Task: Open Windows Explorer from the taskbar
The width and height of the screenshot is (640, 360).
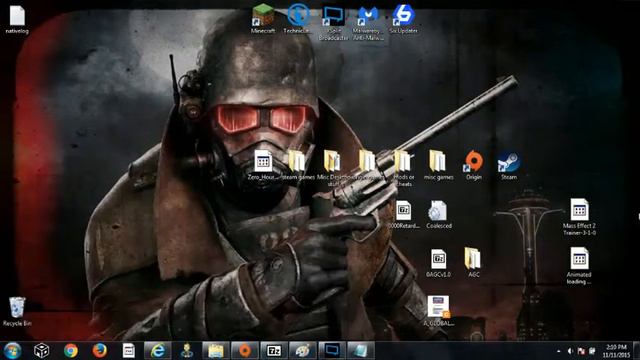Action: pyautogui.click(x=216, y=351)
